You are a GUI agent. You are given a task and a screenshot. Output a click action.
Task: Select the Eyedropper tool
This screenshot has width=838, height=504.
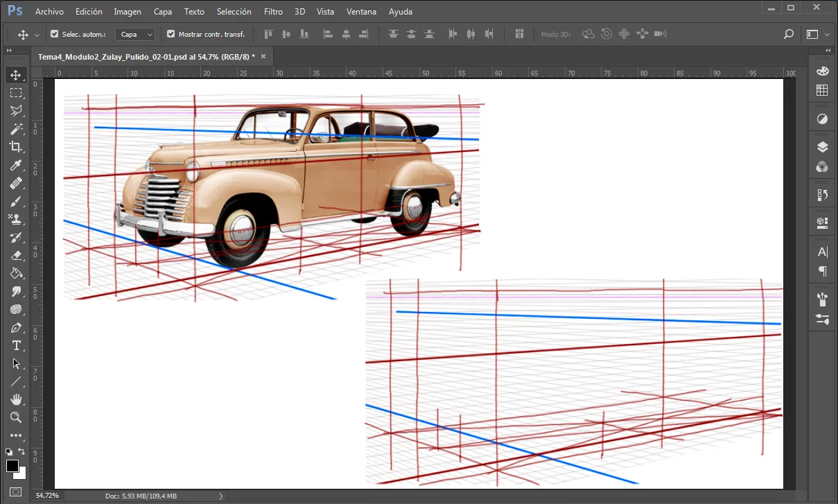point(16,165)
